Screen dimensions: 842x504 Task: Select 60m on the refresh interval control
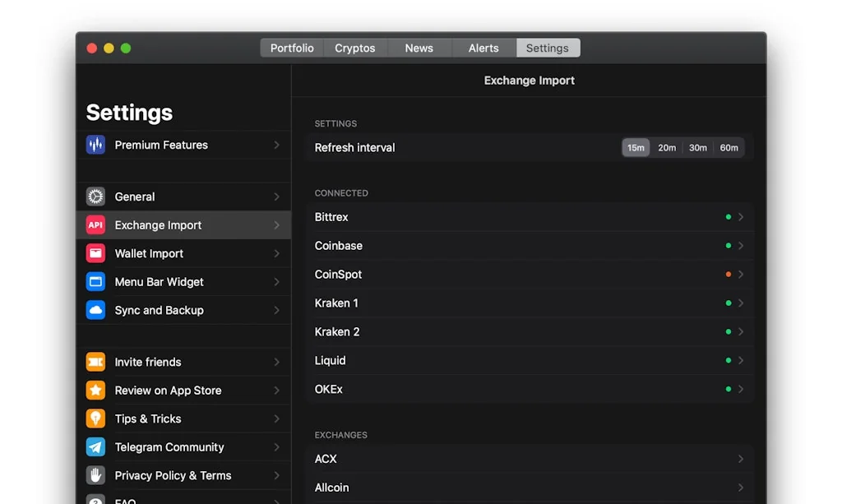point(729,147)
